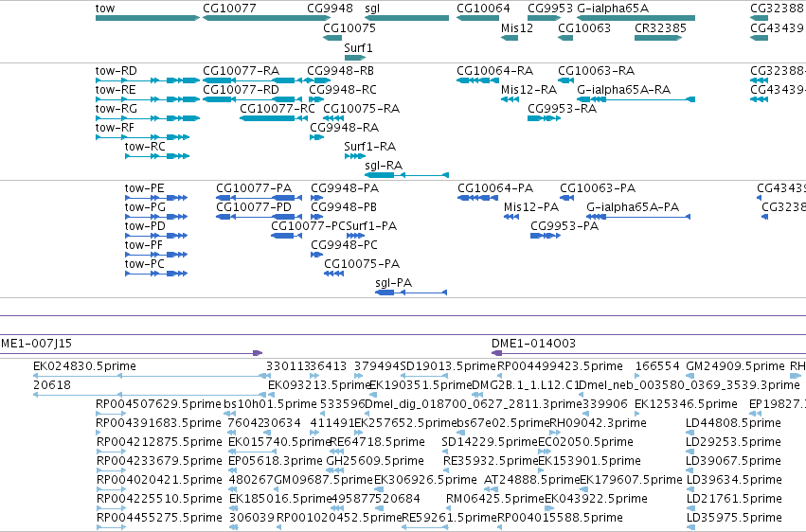Select protein CG10075-PA
Screen dimensions: 806x532
click(x=333, y=274)
